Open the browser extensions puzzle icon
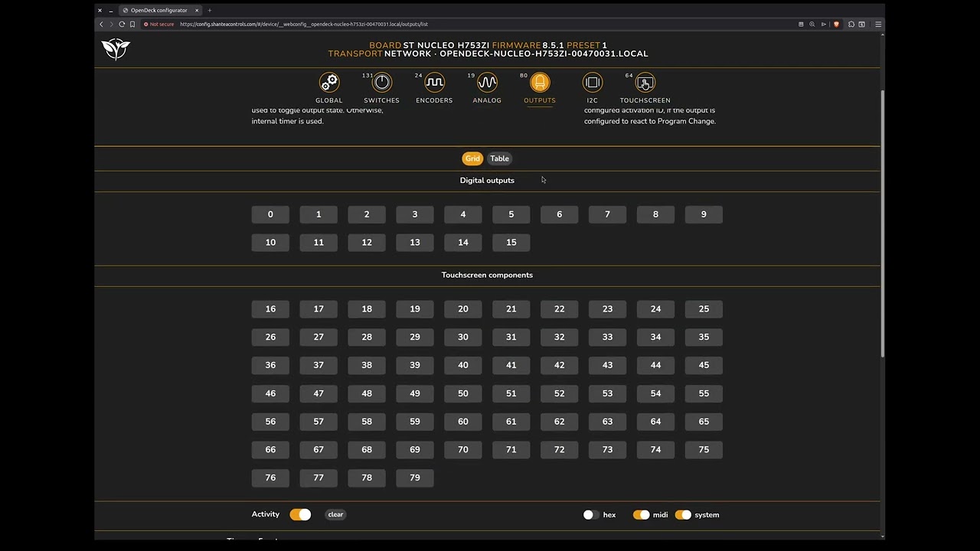This screenshot has height=551, width=980. pos(851,24)
